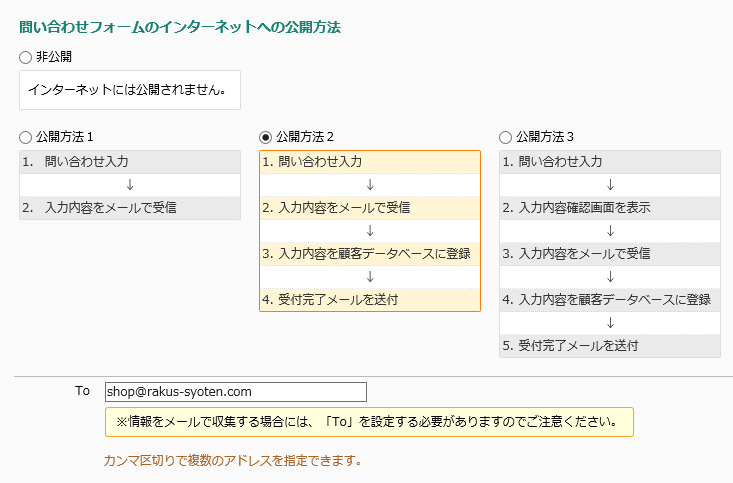Click the 非公開 label text

(x=54, y=57)
